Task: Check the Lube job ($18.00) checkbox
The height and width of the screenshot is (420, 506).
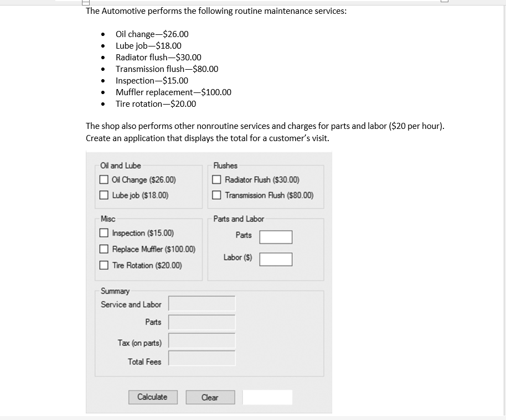Action: (104, 195)
